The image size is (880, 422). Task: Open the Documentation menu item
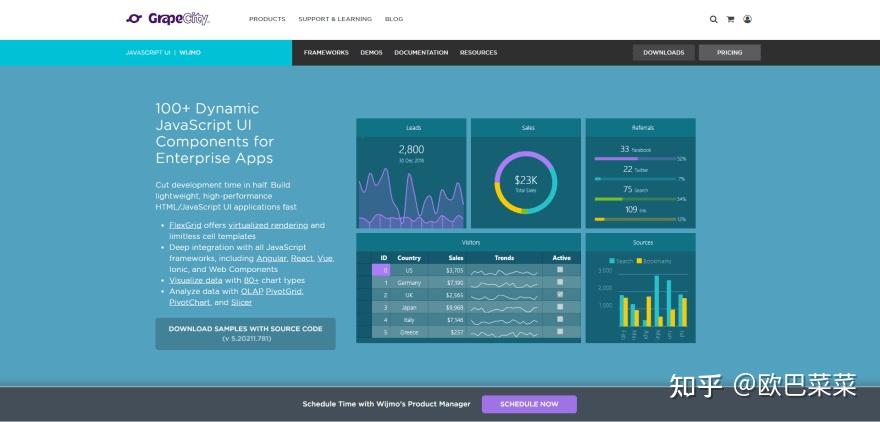click(421, 53)
